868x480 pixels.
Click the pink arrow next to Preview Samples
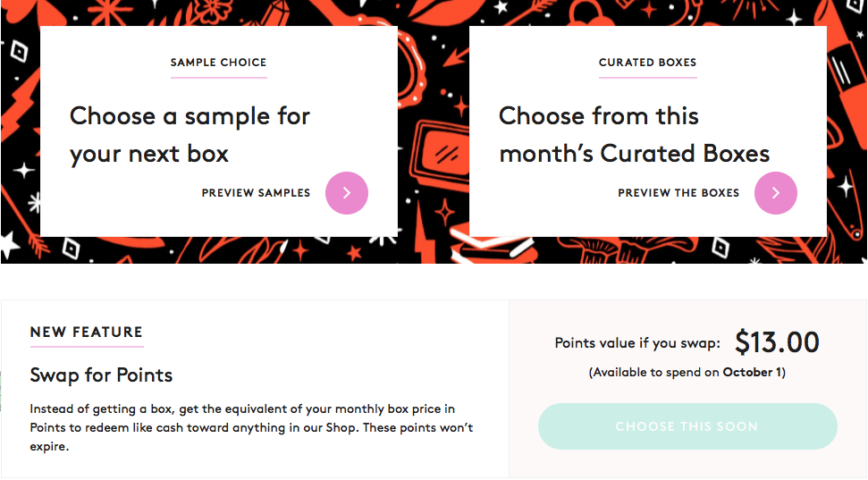click(347, 193)
